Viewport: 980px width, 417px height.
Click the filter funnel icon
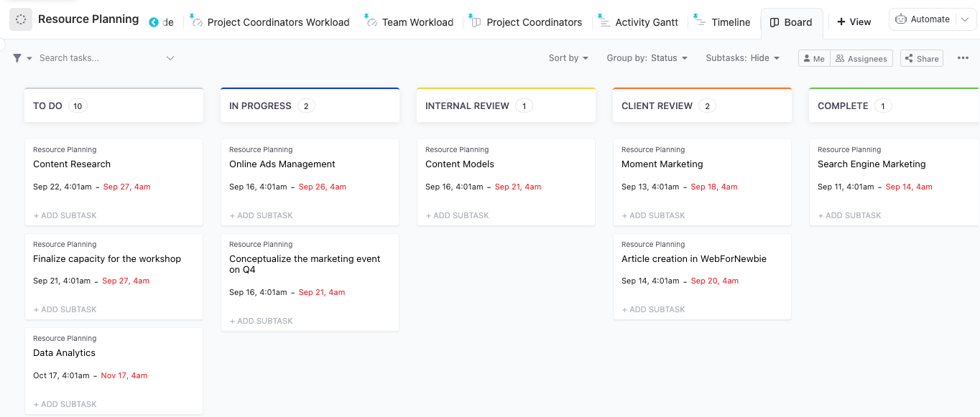[17, 58]
